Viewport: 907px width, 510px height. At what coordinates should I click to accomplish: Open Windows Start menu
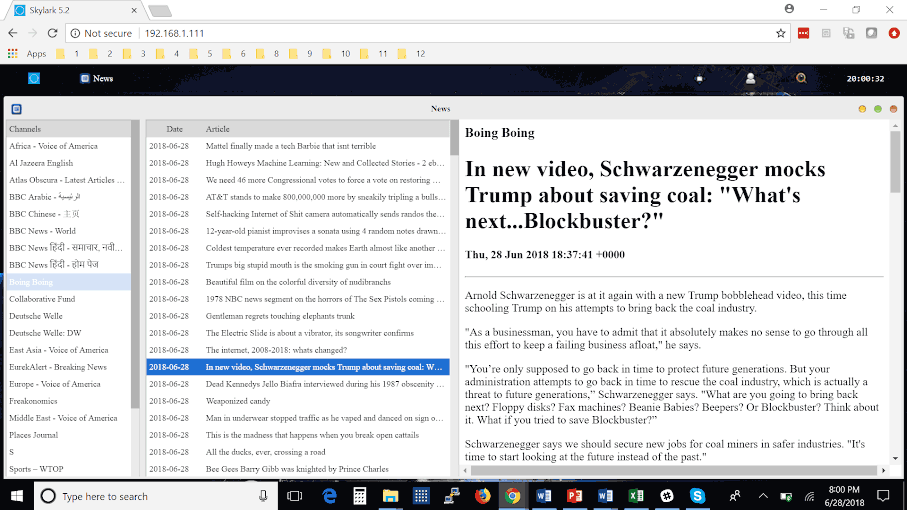[17, 496]
